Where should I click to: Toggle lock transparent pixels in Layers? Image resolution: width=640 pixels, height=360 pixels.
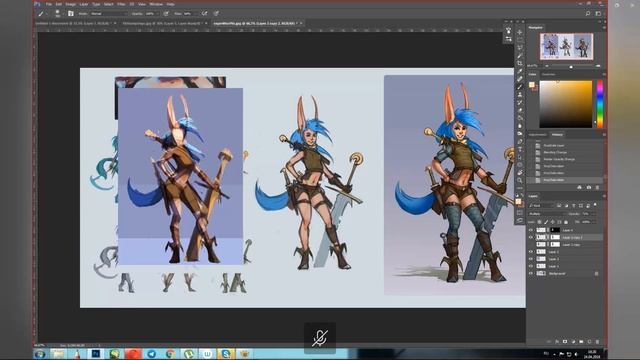point(540,222)
